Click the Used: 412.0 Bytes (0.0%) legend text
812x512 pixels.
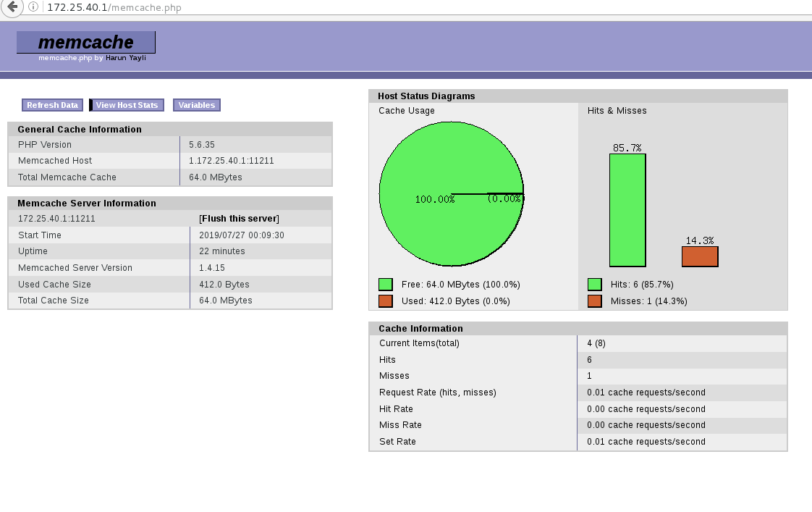(x=456, y=301)
